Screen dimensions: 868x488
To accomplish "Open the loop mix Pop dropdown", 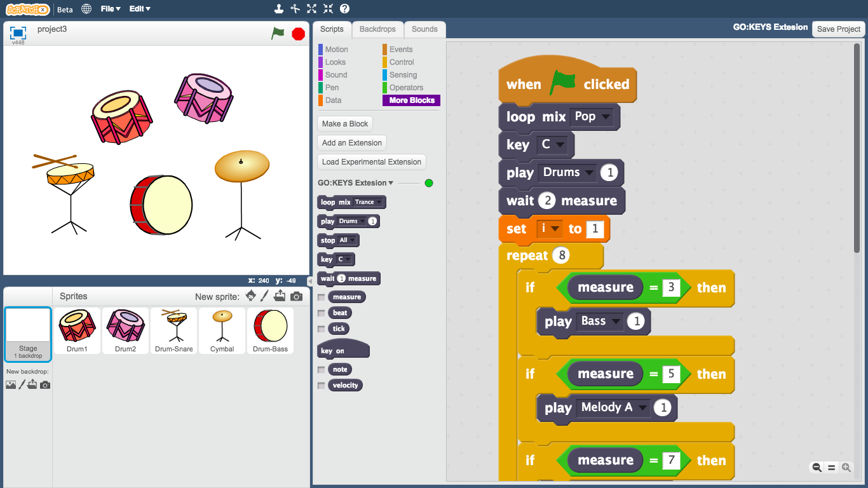I will pos(606,117).
